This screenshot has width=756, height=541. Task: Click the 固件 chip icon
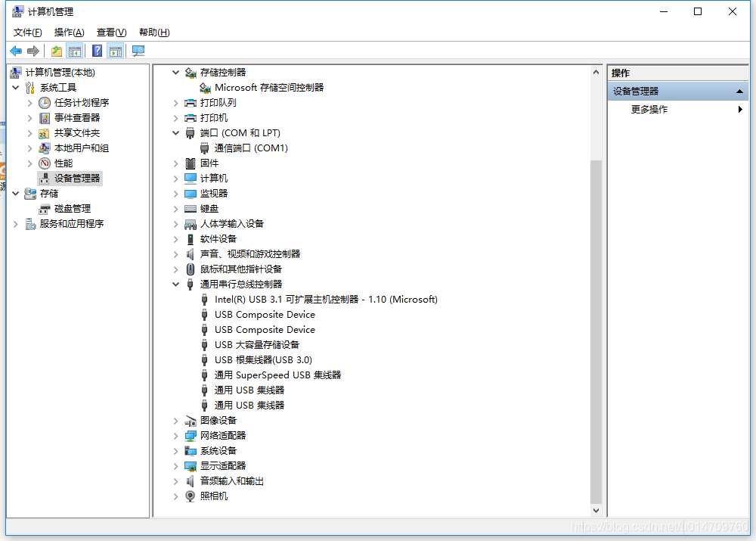pos(191,163)
